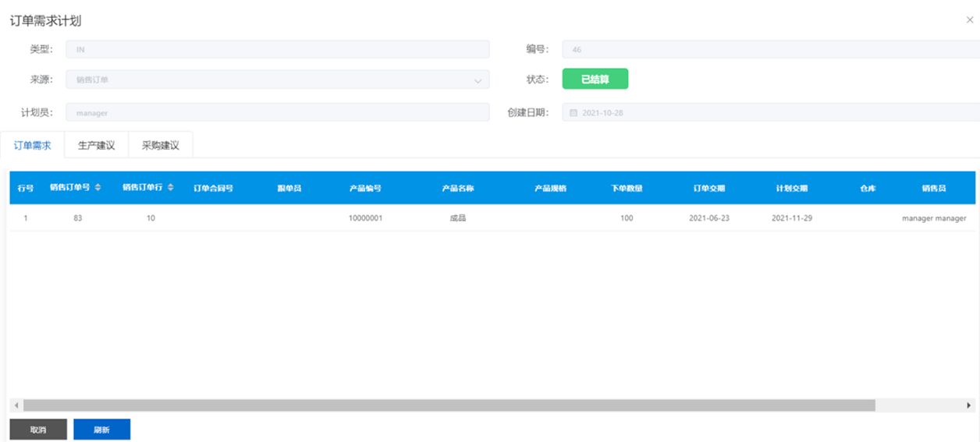Select order quantity cell 100

tap(627, 218)
